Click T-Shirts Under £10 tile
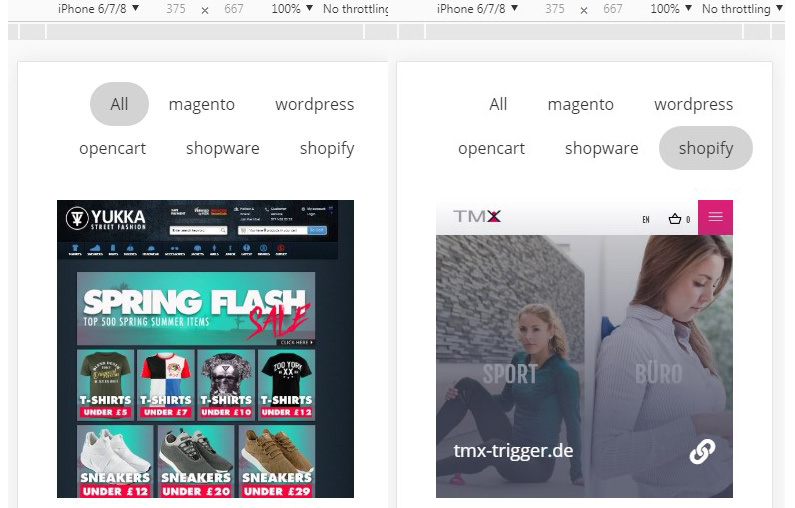Screen dimensions: 795x508 (x=226, y=385)
